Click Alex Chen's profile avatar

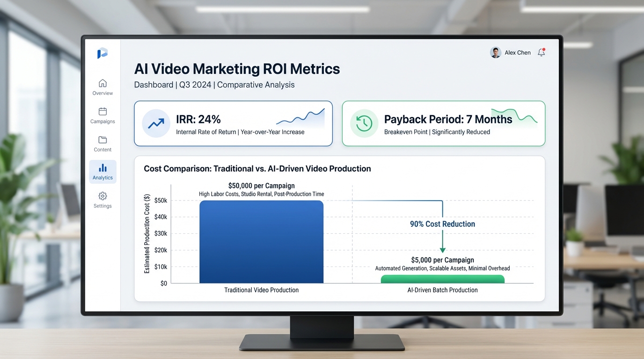(x=495, y=52)
